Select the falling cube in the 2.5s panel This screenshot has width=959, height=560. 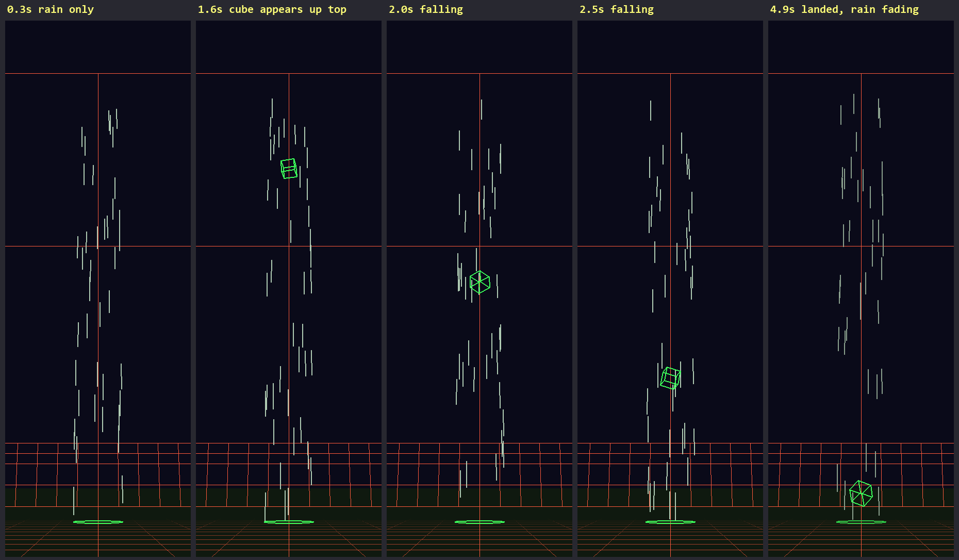point(670,378)
